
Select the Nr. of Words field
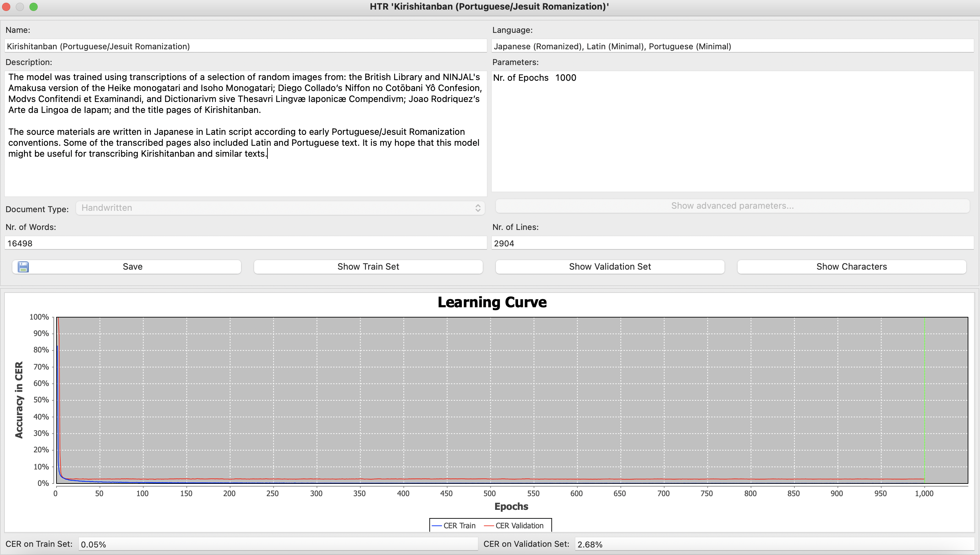click(x=245, y=243)
